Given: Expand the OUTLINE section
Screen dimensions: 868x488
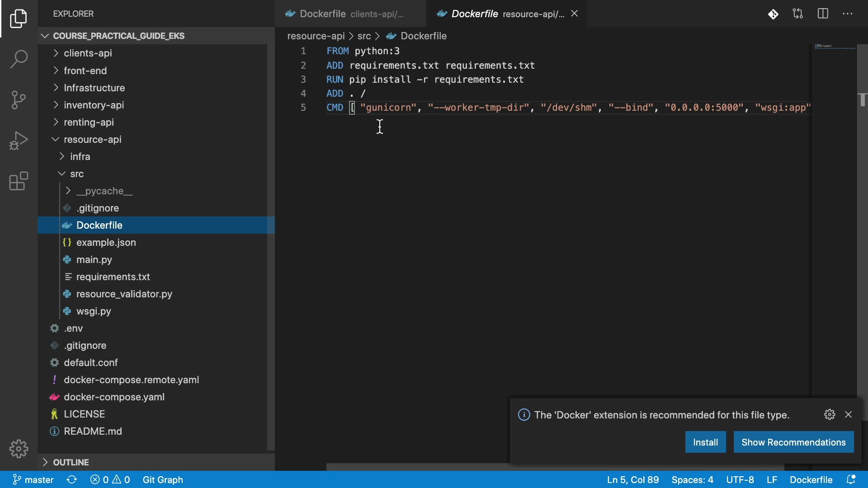Looking at the screenshot, I should coord(71,462).
